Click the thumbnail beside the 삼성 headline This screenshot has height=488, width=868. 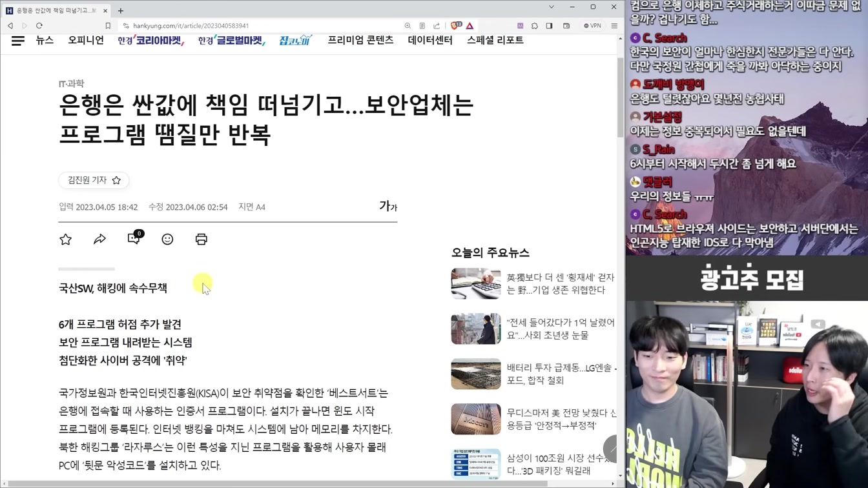coord(476,464)
